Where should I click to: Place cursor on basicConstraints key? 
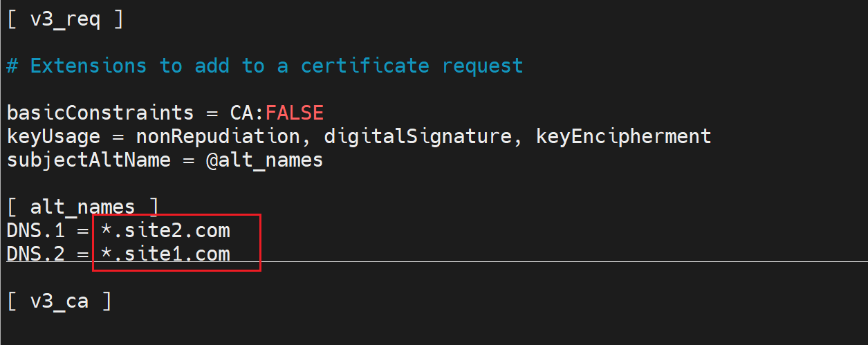click(x=100, y=112)
